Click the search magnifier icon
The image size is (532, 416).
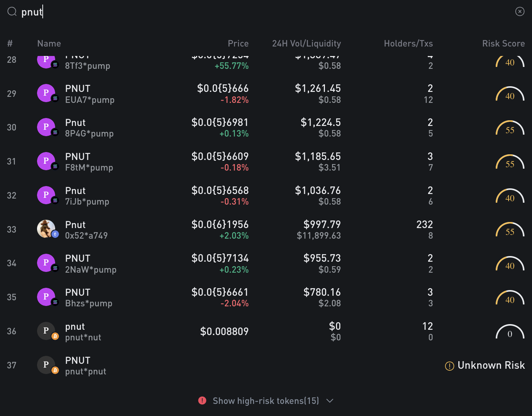12,12
